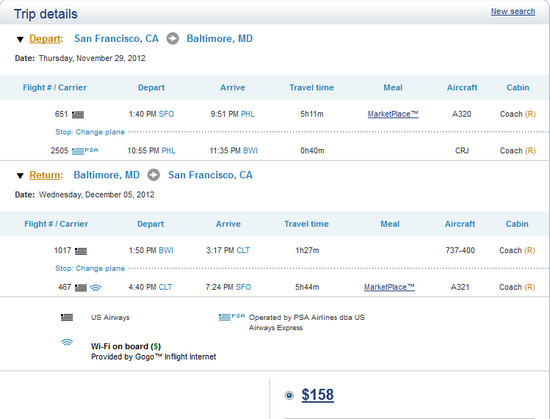550x419 pixels.
Task: Click the US Airways flag icon for flight 651
Action: tap(78, 114)
